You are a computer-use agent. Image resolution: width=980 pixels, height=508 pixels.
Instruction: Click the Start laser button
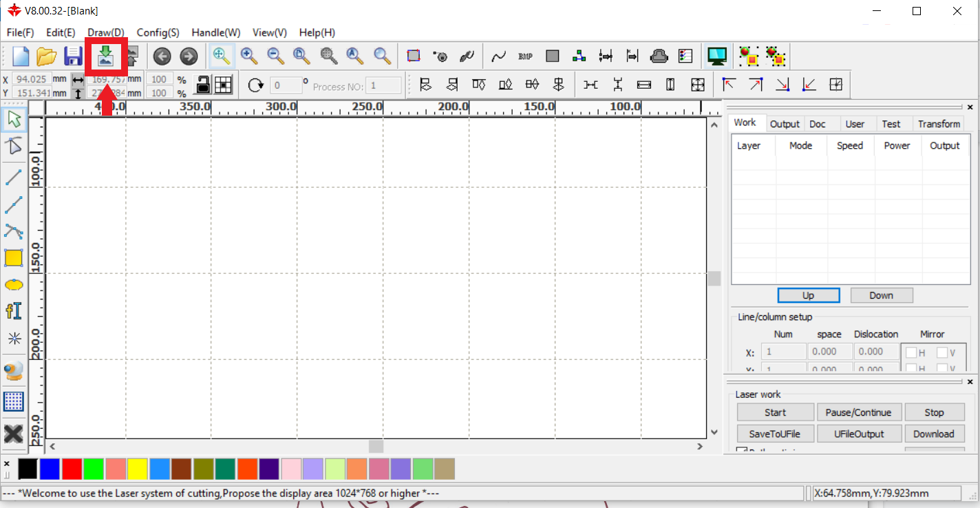[776, 412]
